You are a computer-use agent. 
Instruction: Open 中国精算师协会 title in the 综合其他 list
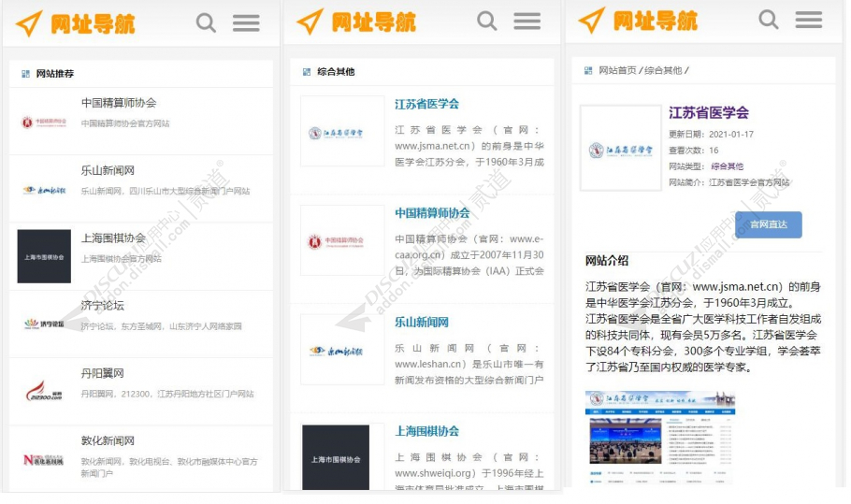tap(432, 213)
